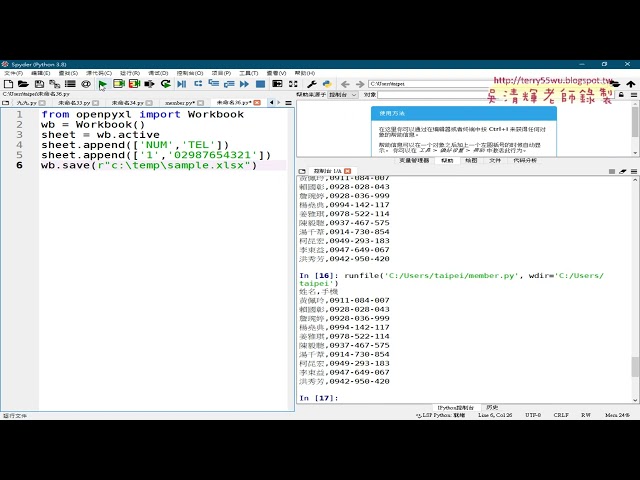Image resolution: width=640 pixels, height=480 pixels.
Task: Close the active 未命名36.py tab
Action: (x=257, y=102)
